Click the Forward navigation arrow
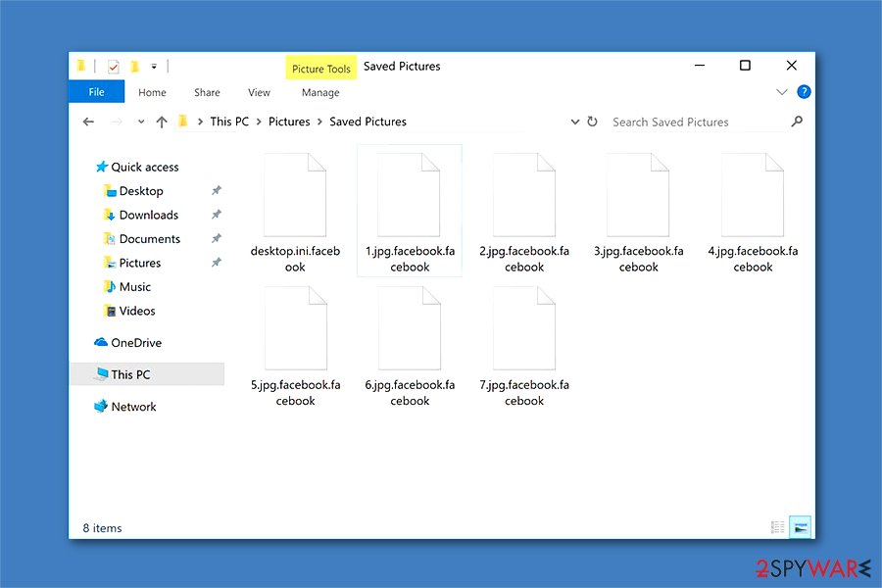This screenshot has width=882, height=588. tap(117, 122)
